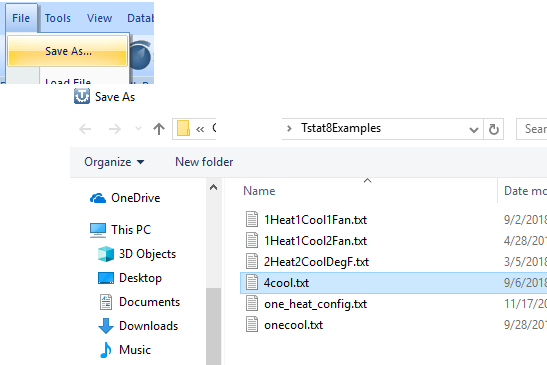
Task: Click the Music note icon
Action: click(x=105, y=350)
